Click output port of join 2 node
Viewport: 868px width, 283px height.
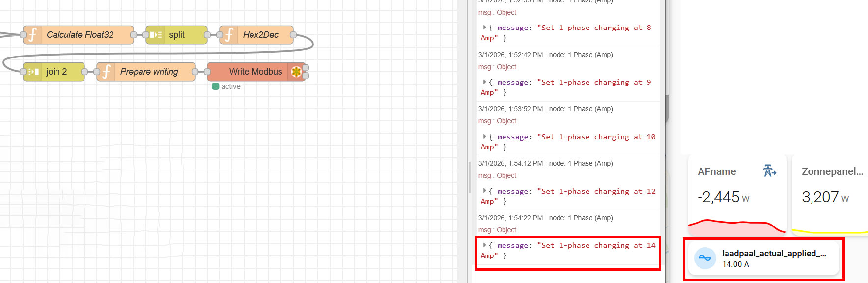pyautogui.click(x=84, y=72)
